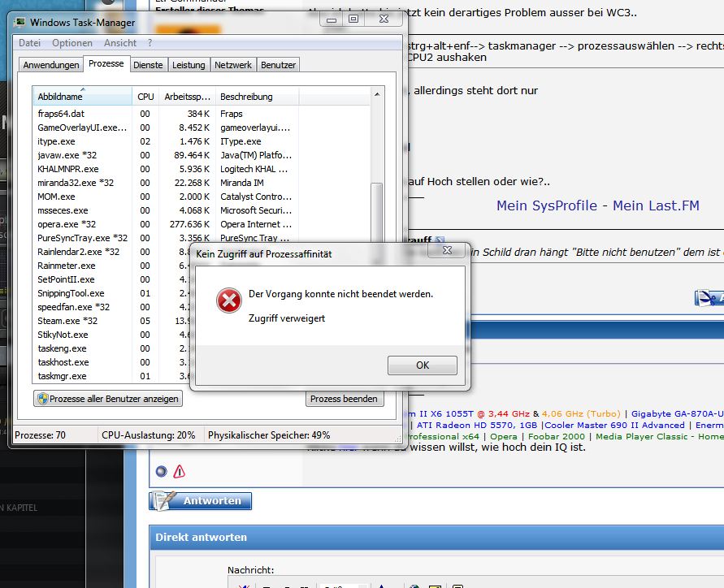Screen dimensions: 724x588
Task: Select the Prozesse tab
Action: (x=106, y=63)
